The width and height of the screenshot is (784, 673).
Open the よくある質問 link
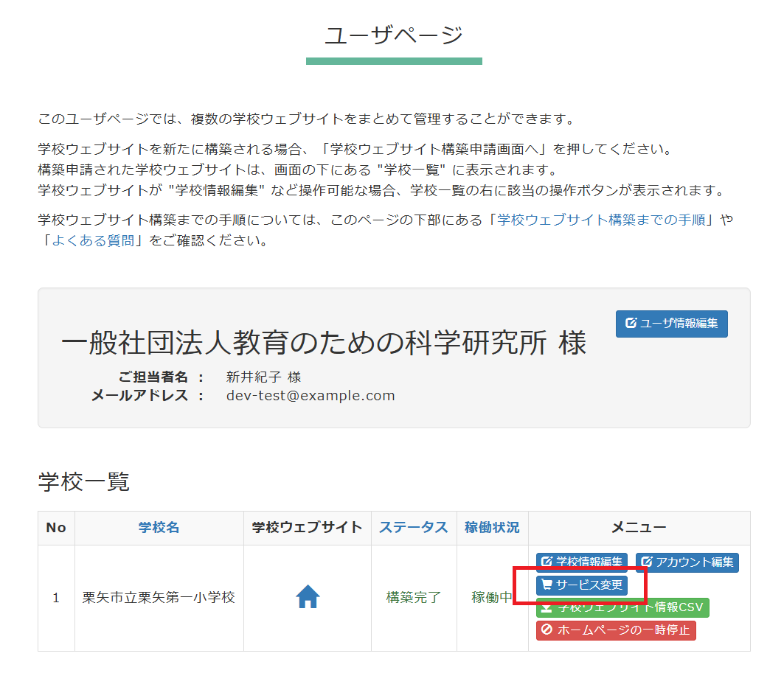pyautogui.click(x=92, y=240)
